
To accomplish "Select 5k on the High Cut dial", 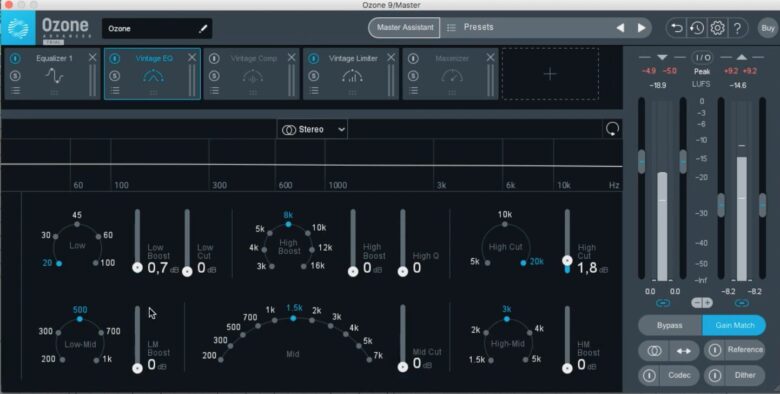I will click(x=488, y=262).
